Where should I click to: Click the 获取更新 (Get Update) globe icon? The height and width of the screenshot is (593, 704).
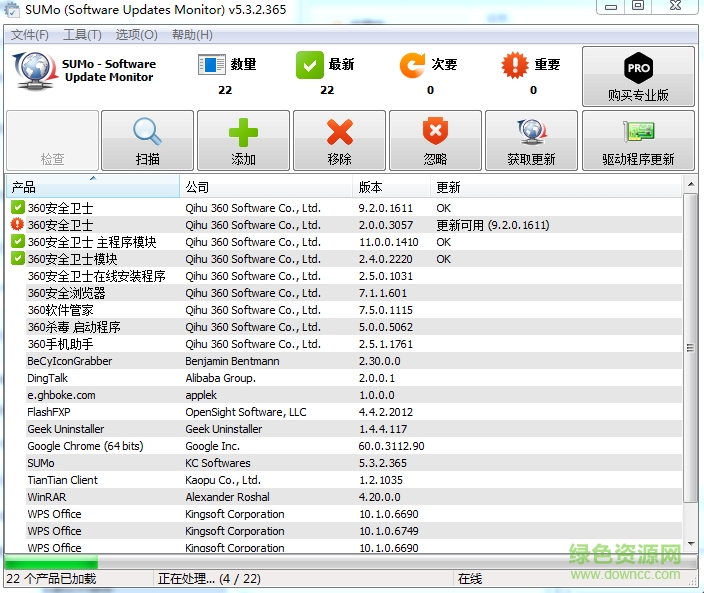tap(531, 132)
